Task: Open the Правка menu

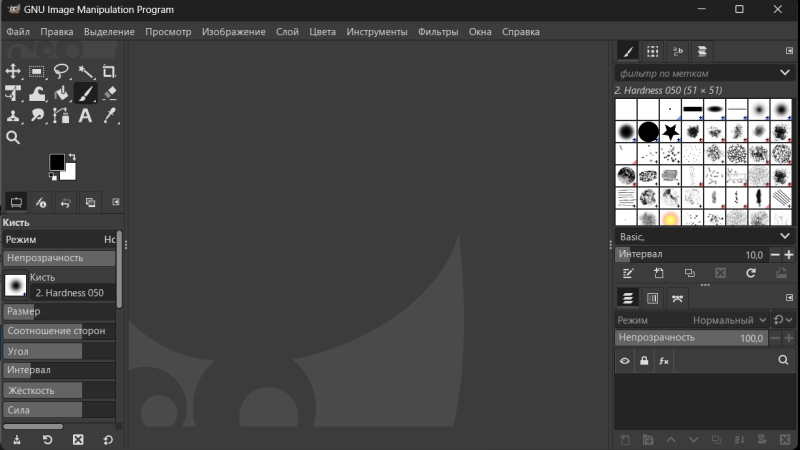Action: 57,32
